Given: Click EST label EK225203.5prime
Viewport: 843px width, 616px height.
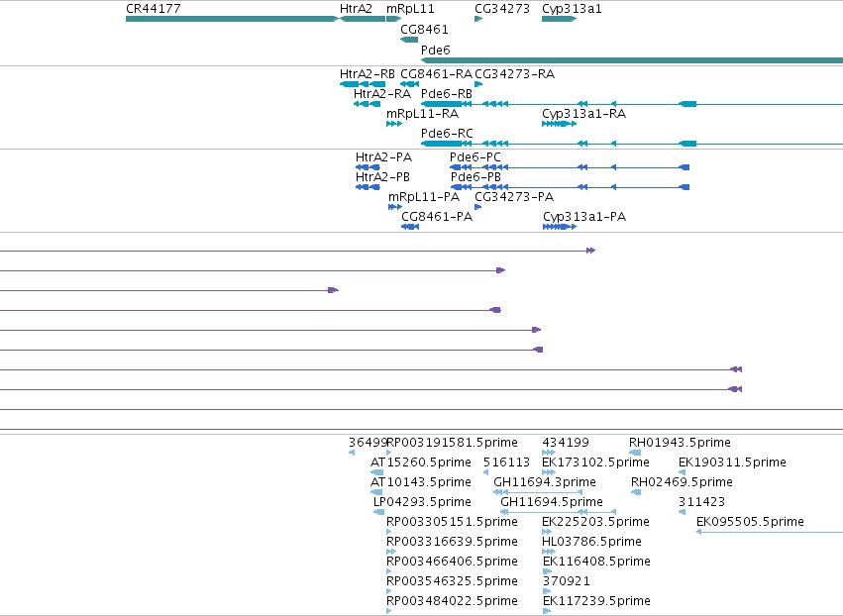Looking at the screenshot, I should (595, 522).
